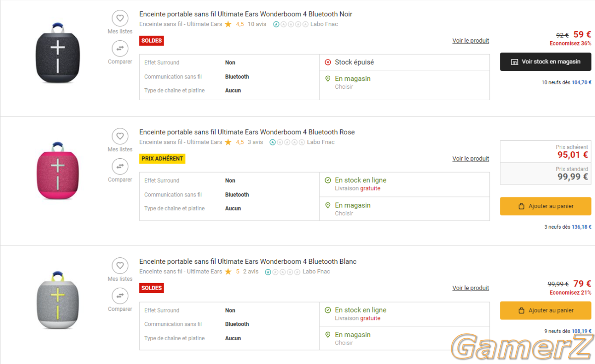The image size is (595, 364).
Task: View 9 new offers from 108,19 €
Action: [x=568, y=331]
